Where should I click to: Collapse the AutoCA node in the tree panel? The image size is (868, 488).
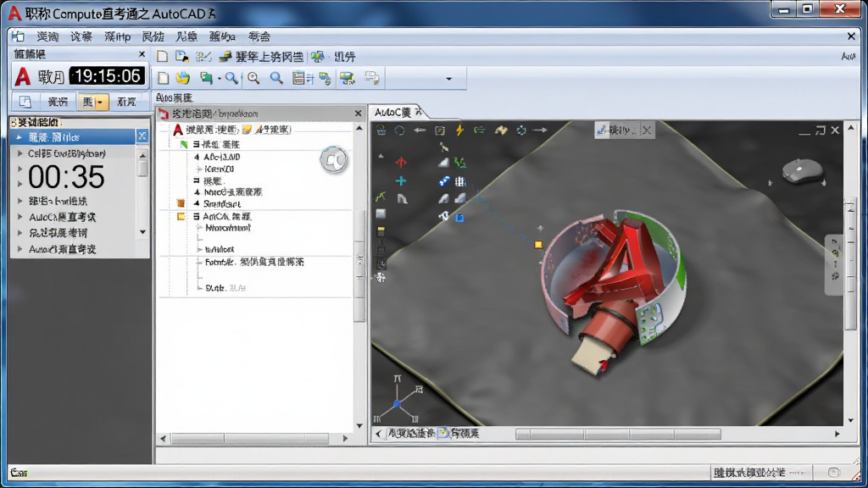(x=197, y=217)
